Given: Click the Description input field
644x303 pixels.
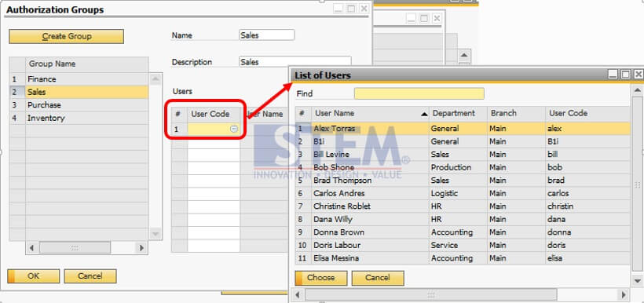Looking at the screenshot, I should coord(295,62).
